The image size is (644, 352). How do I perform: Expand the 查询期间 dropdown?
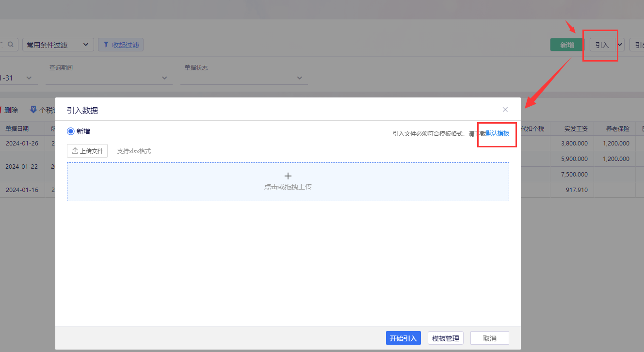click(x=109, y=78)
